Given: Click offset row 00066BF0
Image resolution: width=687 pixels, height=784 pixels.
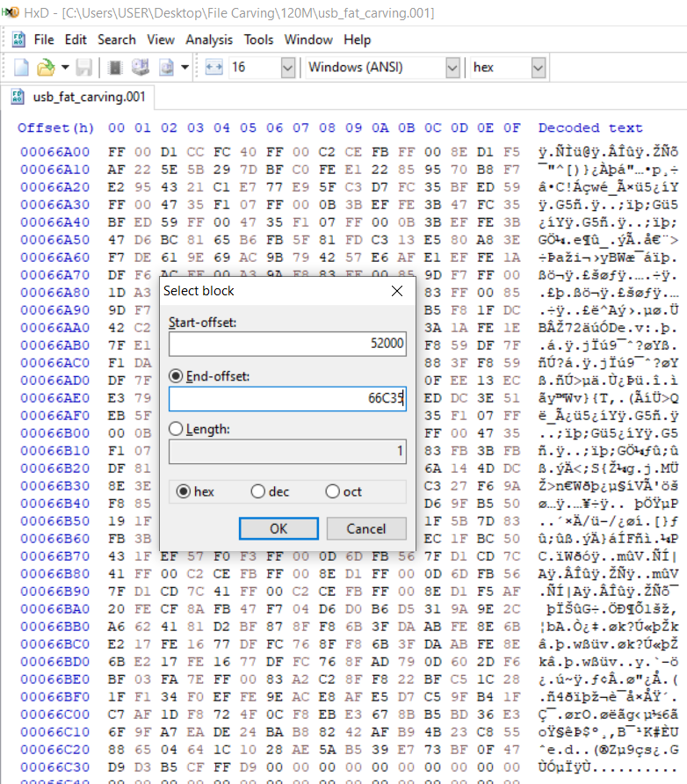Looking at the screenshot, I should click(55, 696).
